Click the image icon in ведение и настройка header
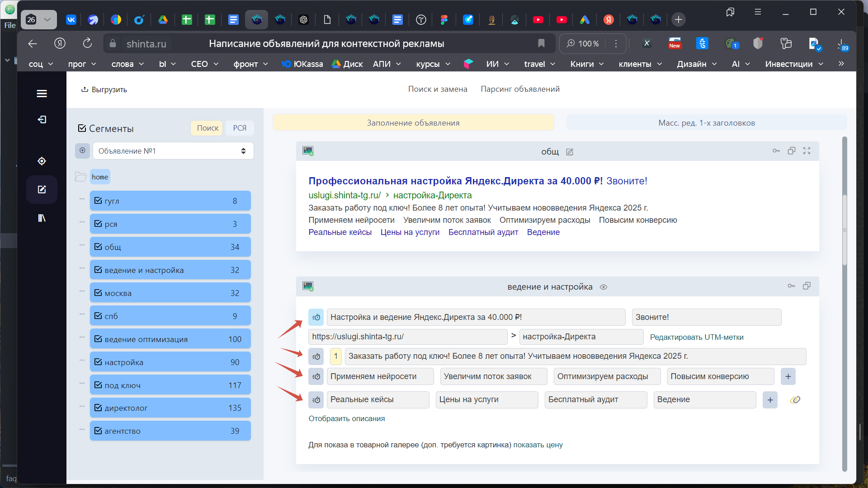868x488 pixels. (x=308, y=286)
